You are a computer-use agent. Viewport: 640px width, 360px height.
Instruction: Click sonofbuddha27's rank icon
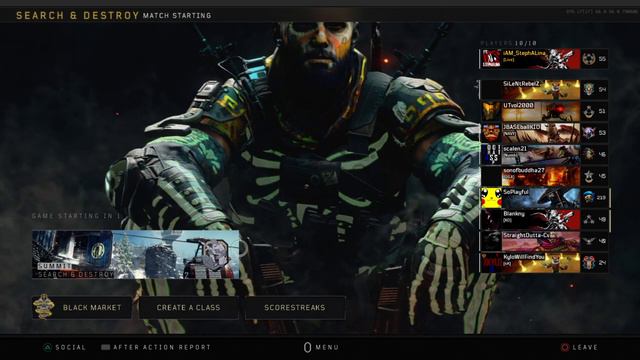tap(588, 176)
